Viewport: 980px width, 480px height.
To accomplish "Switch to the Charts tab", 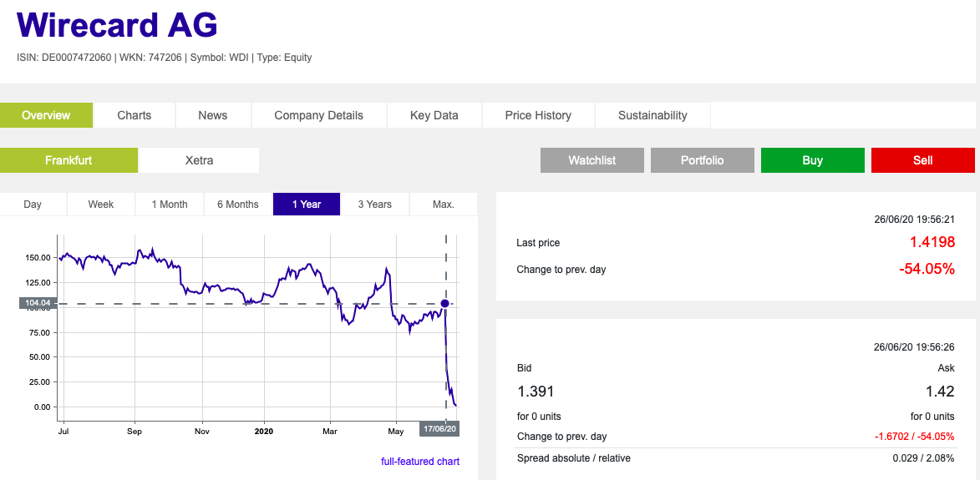I will coord(135,115).
